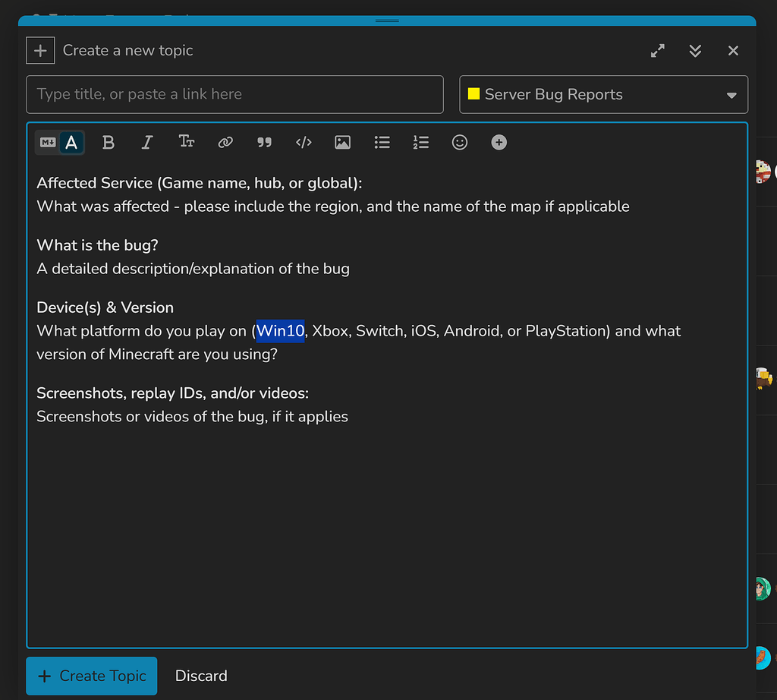
Task: Open more options plus menu
Action: click(499, 143)
